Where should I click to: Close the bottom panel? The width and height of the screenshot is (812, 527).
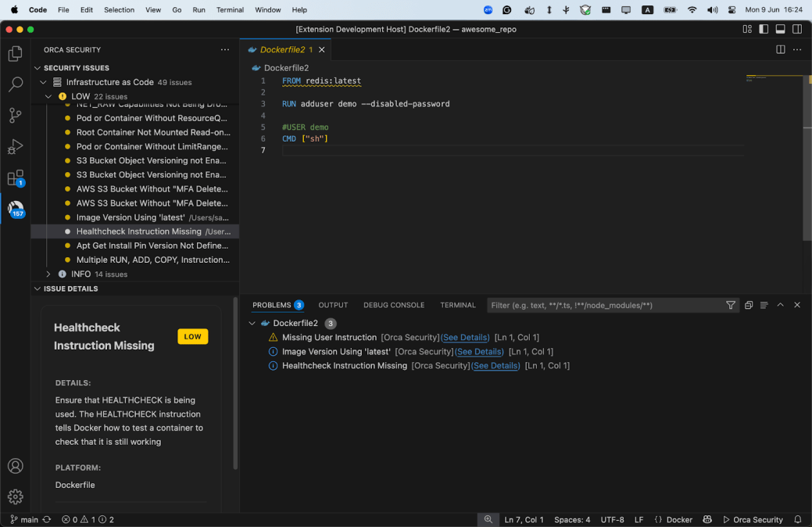tap(797, 305)
